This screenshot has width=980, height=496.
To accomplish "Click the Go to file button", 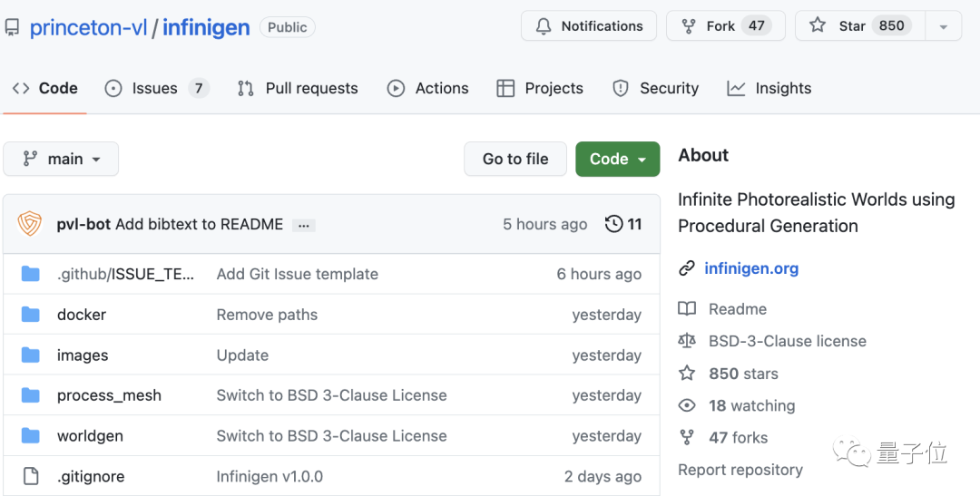I will tap(515, 159).
